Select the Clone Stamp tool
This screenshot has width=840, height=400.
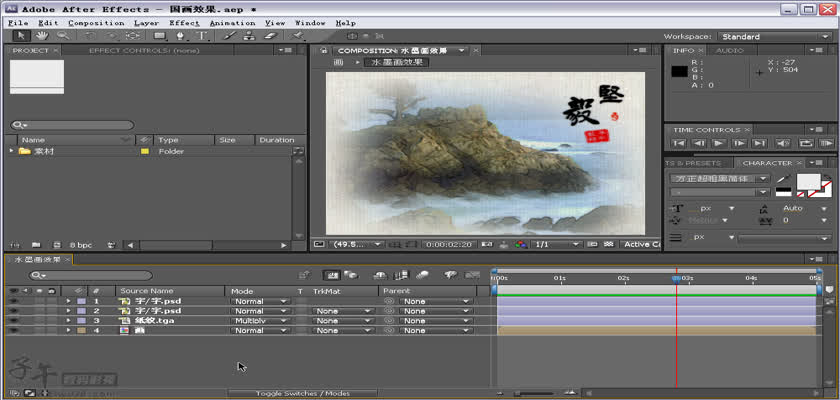pos(249,36)
